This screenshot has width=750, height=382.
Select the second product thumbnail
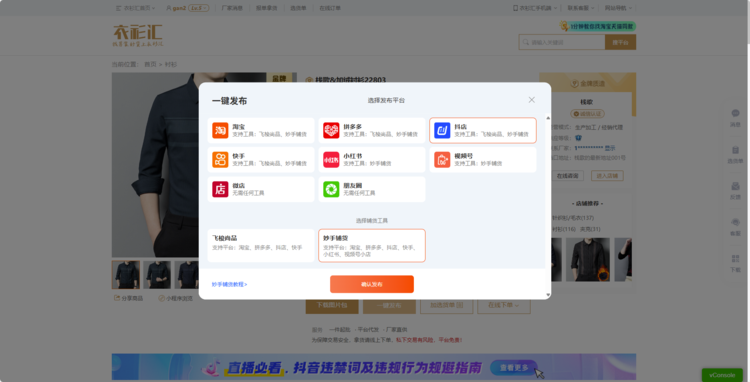coord(157,275)
